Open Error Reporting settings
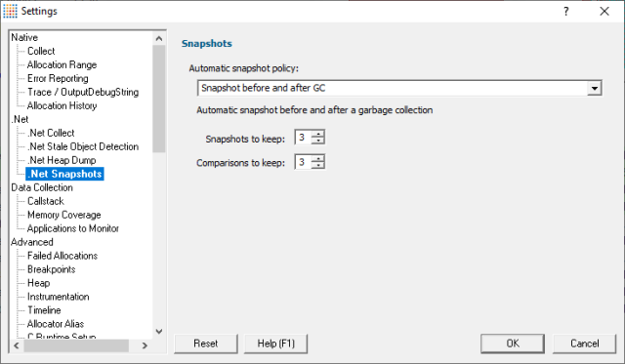The width and height of the screenshot is (625, 364). [58, 78]
